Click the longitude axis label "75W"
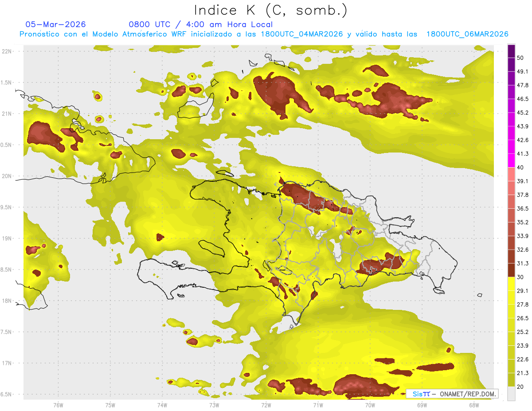 110,405
